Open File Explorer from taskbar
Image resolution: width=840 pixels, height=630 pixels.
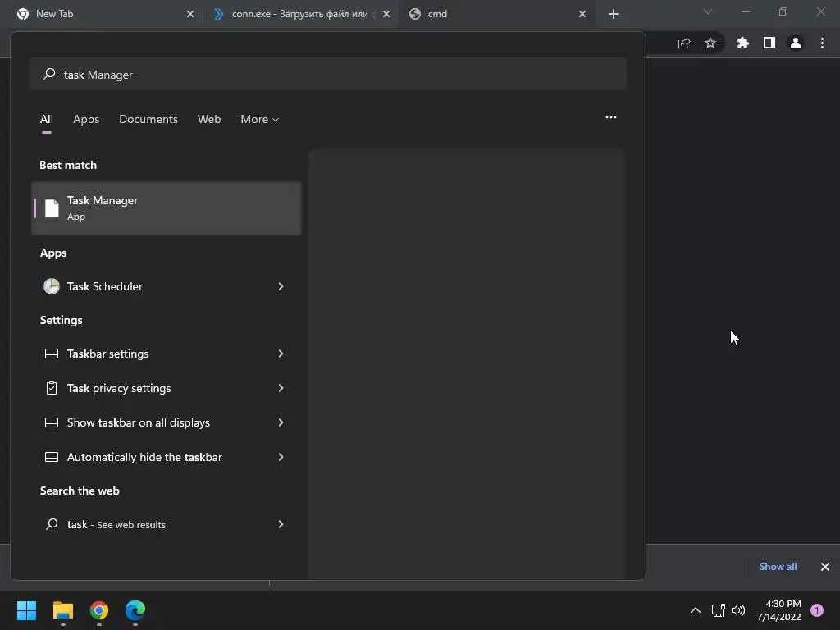[63, 610]
